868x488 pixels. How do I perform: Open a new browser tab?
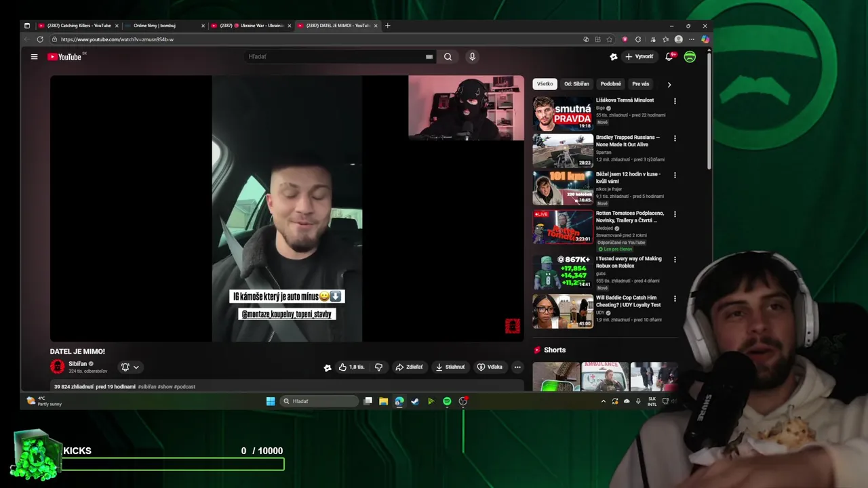388,26
